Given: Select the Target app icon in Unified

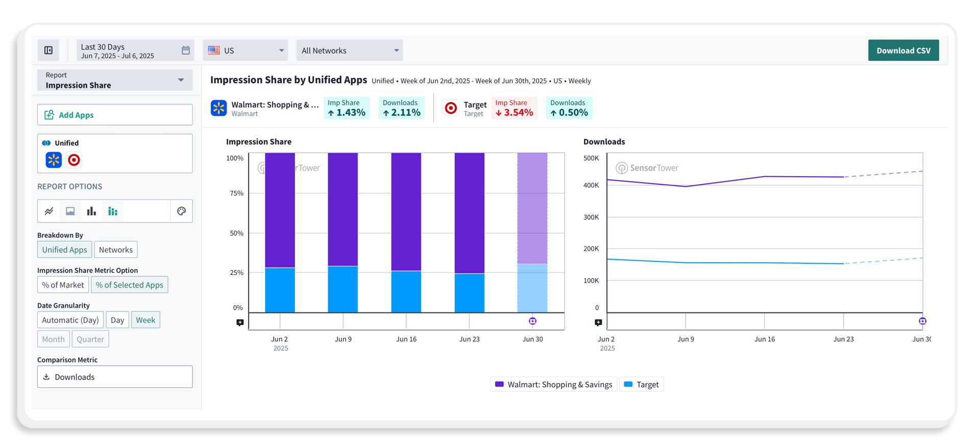Looking at the screenshot, I should pyautogui.click(x=74, y=160).
